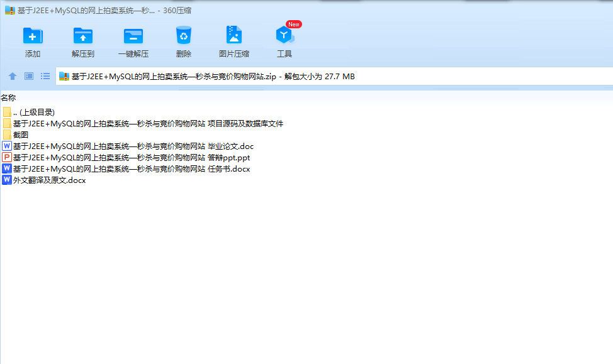Select the 毕业论文.doc file
Viewport: 613px width, 364px height.
tap(128, 146)
